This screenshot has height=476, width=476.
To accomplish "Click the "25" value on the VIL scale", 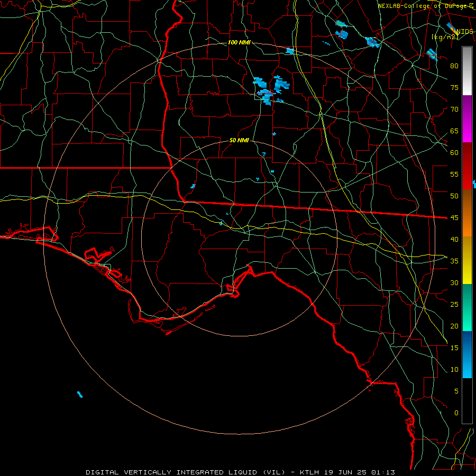I will [x=454, y=304].
